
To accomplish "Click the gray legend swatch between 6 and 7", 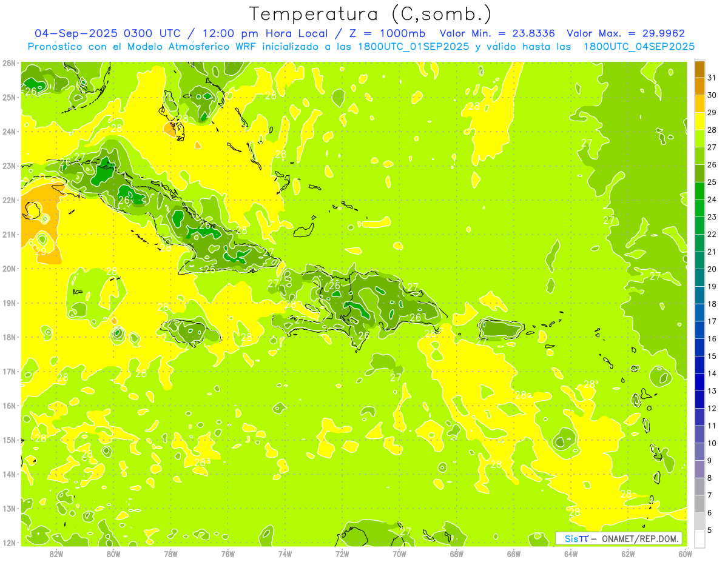I will point(699,504).
